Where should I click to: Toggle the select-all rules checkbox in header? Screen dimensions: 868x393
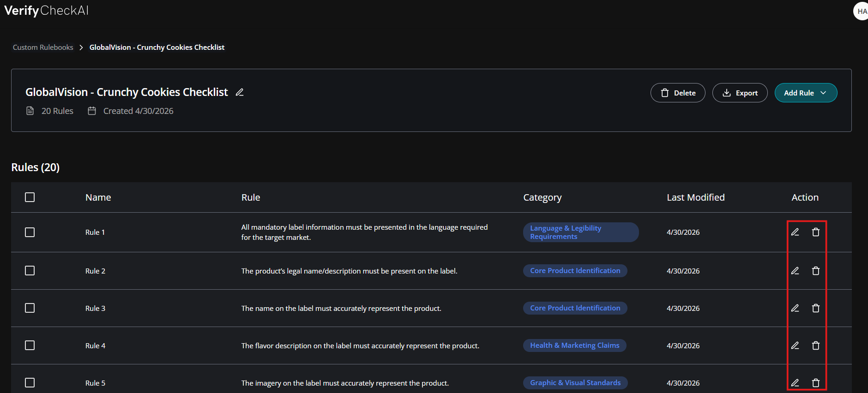coord(30,197)
